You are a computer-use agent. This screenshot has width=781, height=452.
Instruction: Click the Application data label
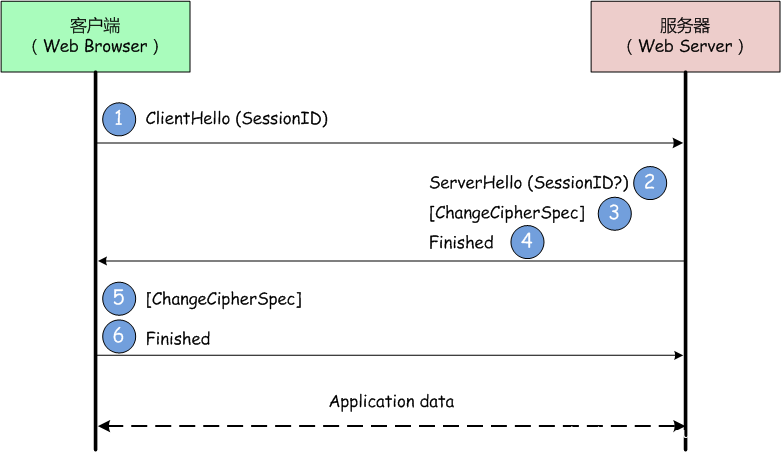click(x=391, y=402)
